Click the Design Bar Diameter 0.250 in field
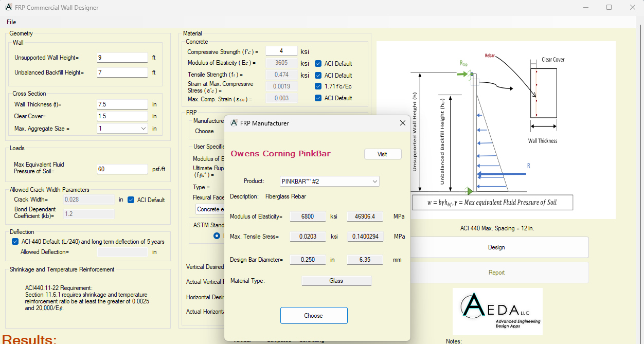This screenshot has height=344, width=644. [308, 260]
